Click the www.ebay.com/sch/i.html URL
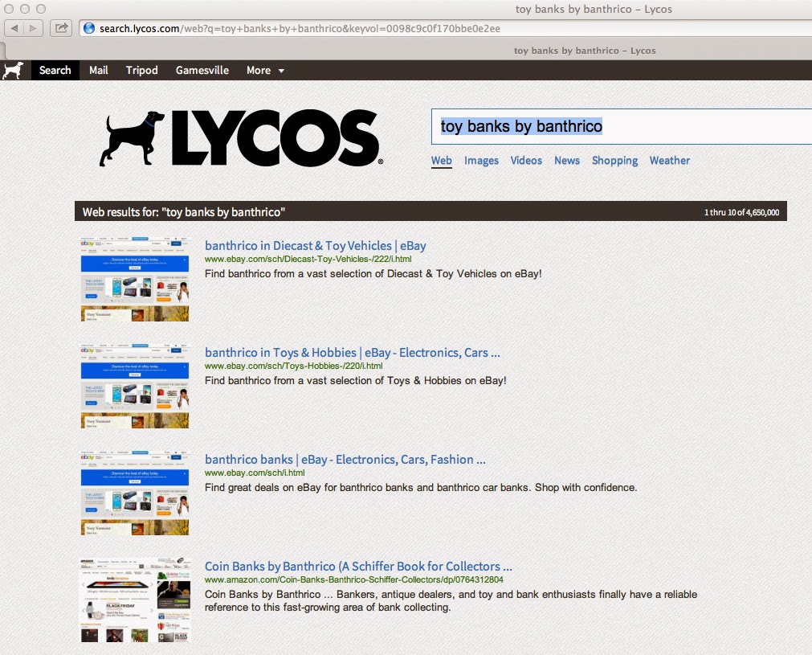The width and height of the screenshot is (812, 655). [x=255, y=473]
